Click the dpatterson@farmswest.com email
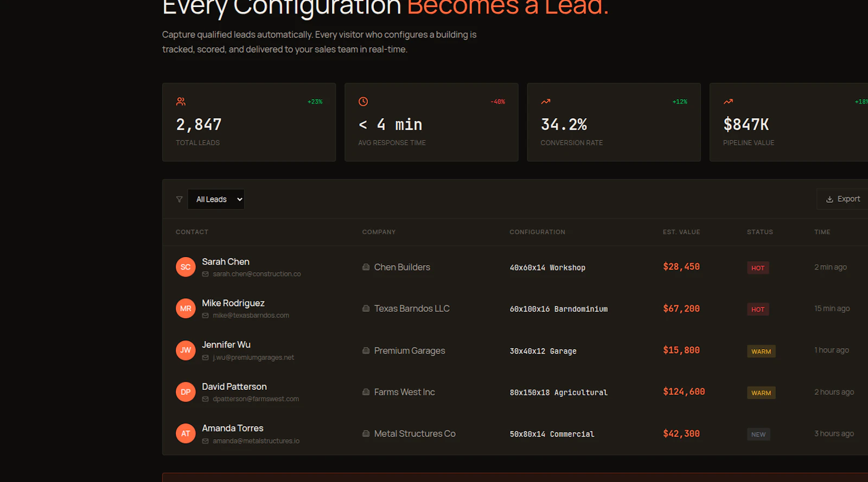868x482 pixels. tap(256, 399)
